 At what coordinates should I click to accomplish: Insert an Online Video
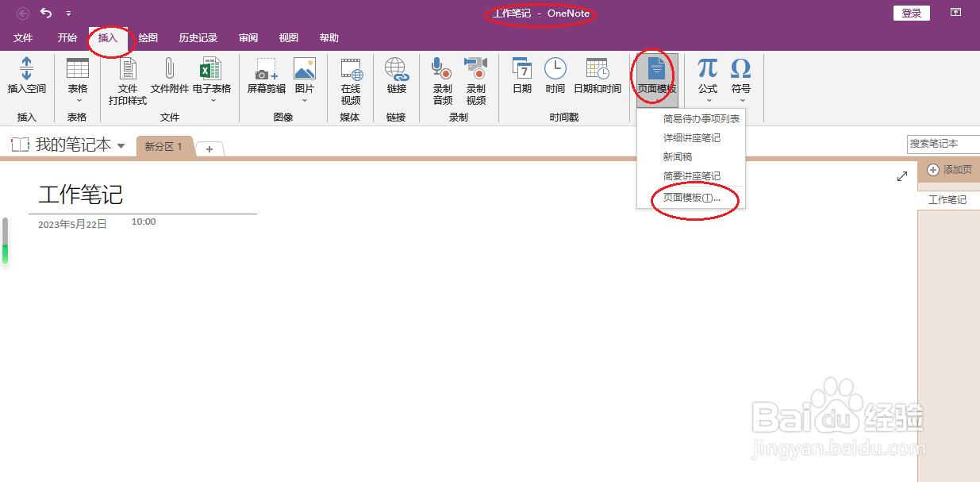click(351, 69)
